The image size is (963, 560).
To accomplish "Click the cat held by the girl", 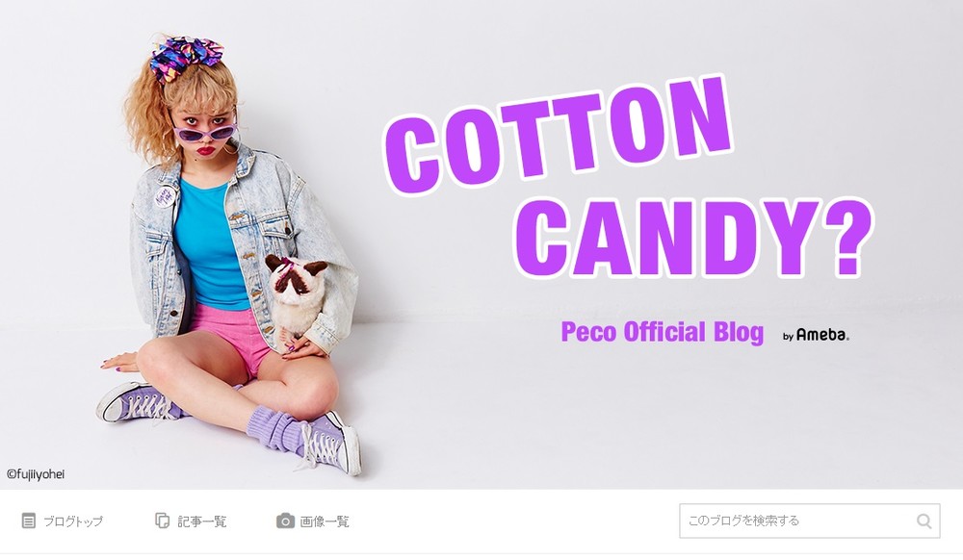I will pos(296,299).
